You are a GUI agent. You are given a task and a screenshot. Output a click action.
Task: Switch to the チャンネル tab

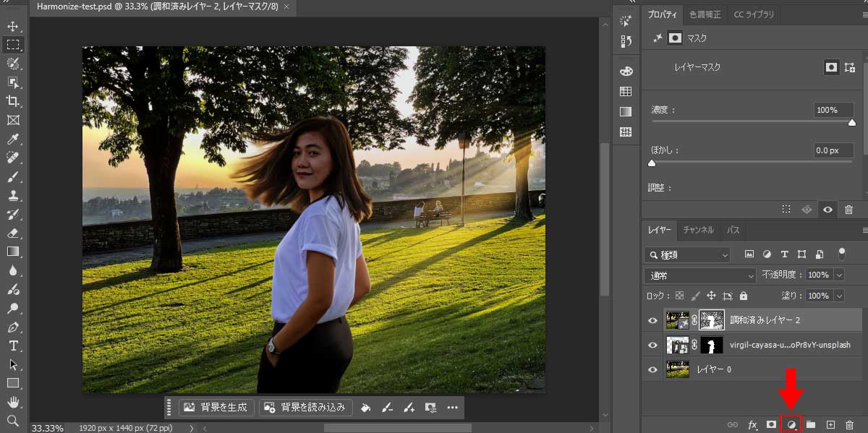698,230
